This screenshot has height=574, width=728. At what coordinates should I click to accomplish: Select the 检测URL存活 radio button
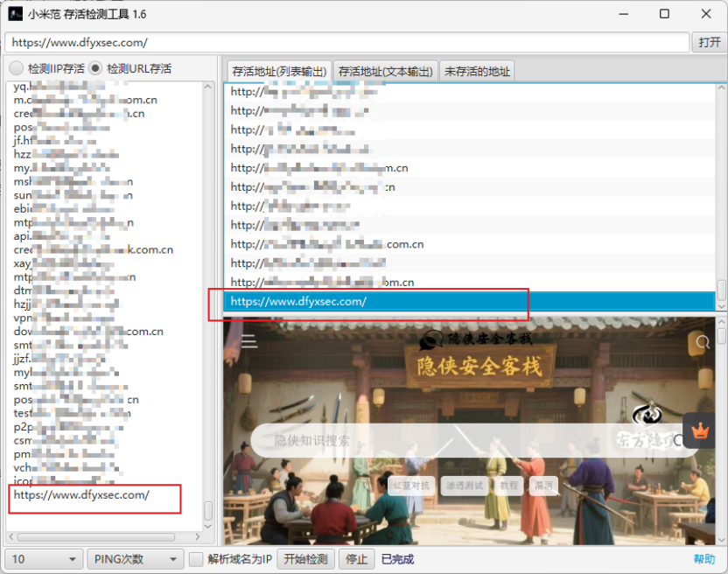[94, 68]
